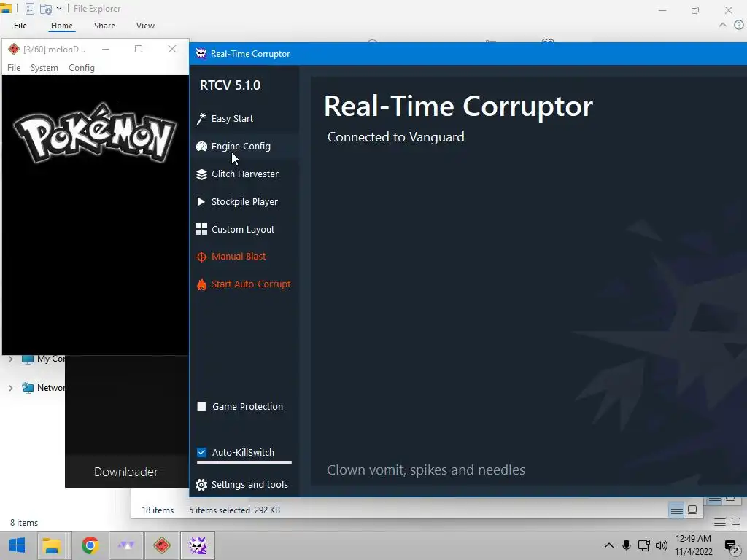Click the "18 items" status text
The width and height of the screenshot is (747, 560).
158,510
